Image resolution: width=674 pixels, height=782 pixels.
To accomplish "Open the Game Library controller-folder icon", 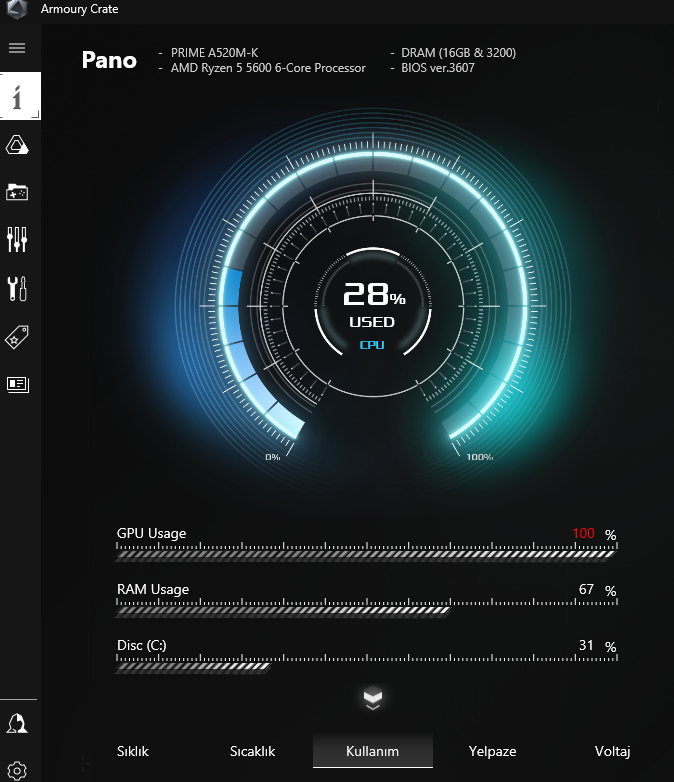I will pos(17,192).
